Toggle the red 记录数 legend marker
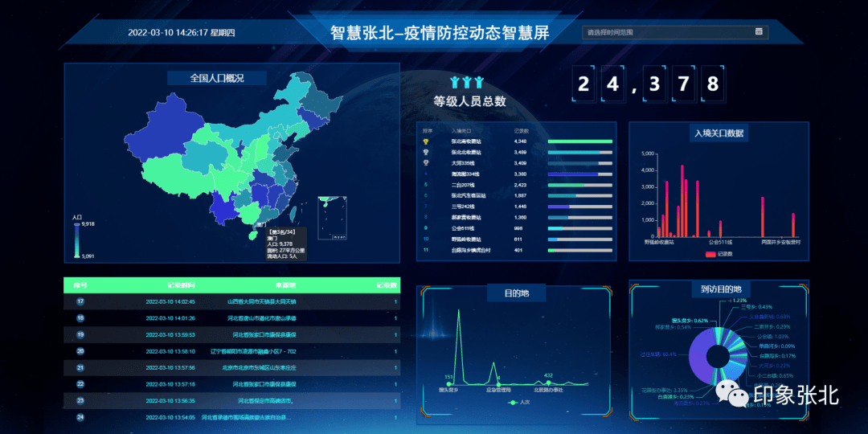This screenshot has height=434, width=868. click(710, 254)
